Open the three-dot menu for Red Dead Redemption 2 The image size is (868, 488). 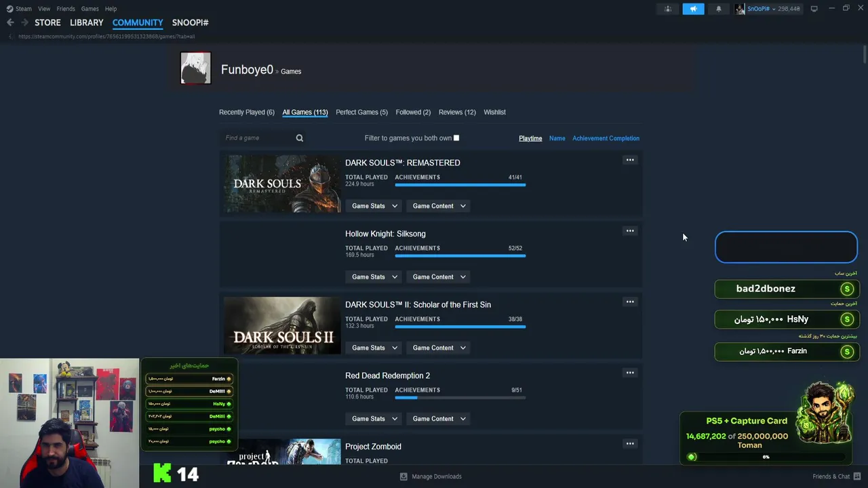point(630,373)
